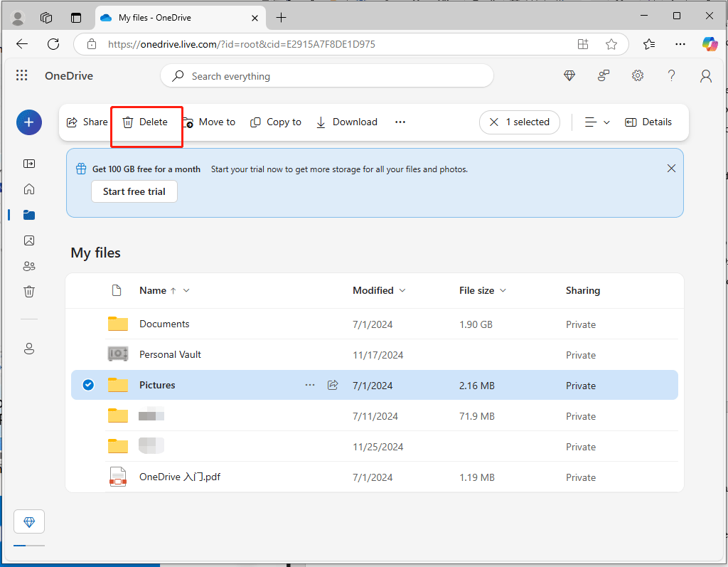Add this page to favorites star
This screenshot has width=728, height=567.
click(x=611, y=44)
